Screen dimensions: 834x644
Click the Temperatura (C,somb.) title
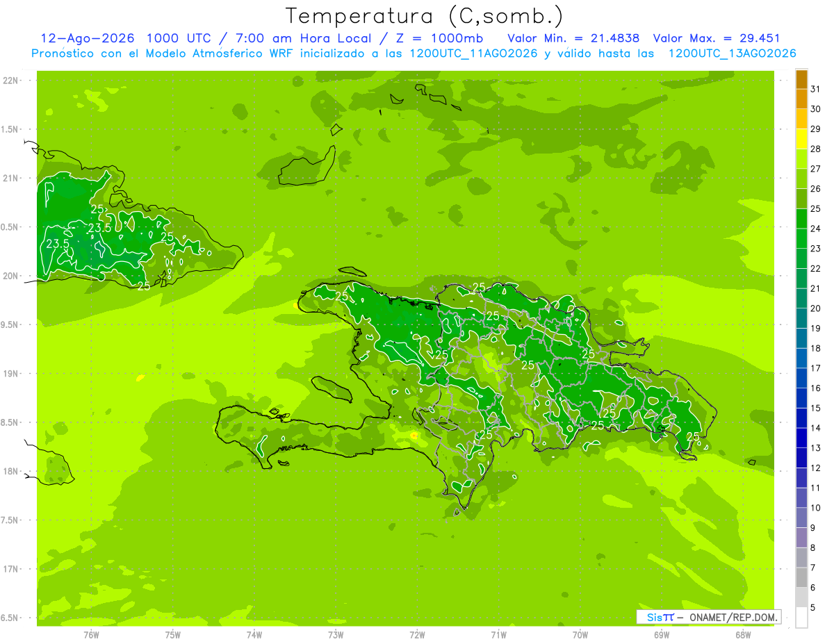tap(425, 16)
